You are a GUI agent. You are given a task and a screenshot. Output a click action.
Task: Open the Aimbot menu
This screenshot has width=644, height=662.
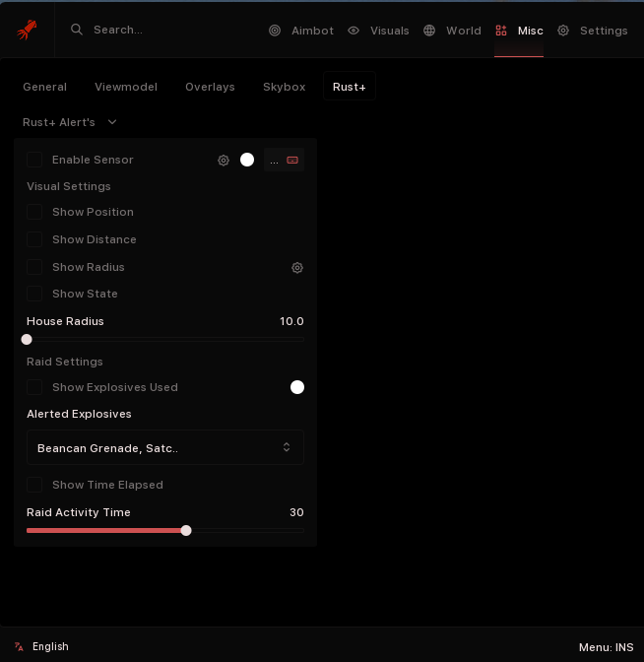[x=301, y=31]
